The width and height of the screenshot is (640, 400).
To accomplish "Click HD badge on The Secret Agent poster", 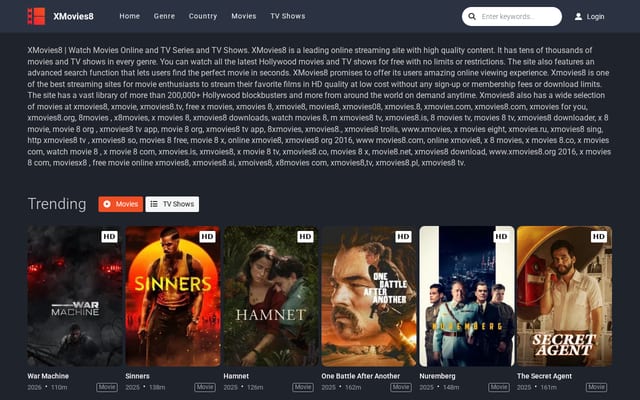I will point(598,236).
